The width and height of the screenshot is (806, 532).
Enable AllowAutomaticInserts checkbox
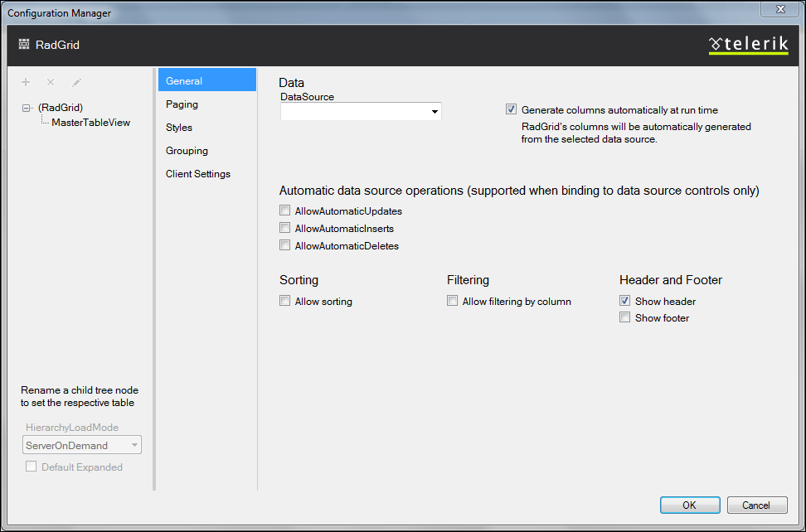[x=284, y=228]
